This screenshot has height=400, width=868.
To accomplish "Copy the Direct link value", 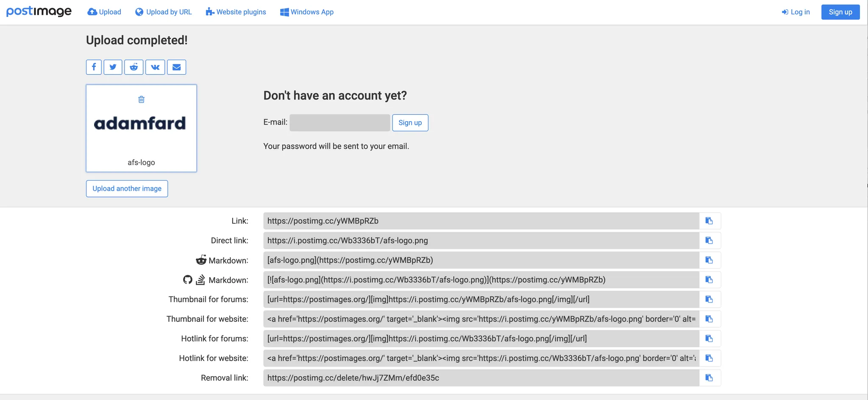I will [709, 240].
